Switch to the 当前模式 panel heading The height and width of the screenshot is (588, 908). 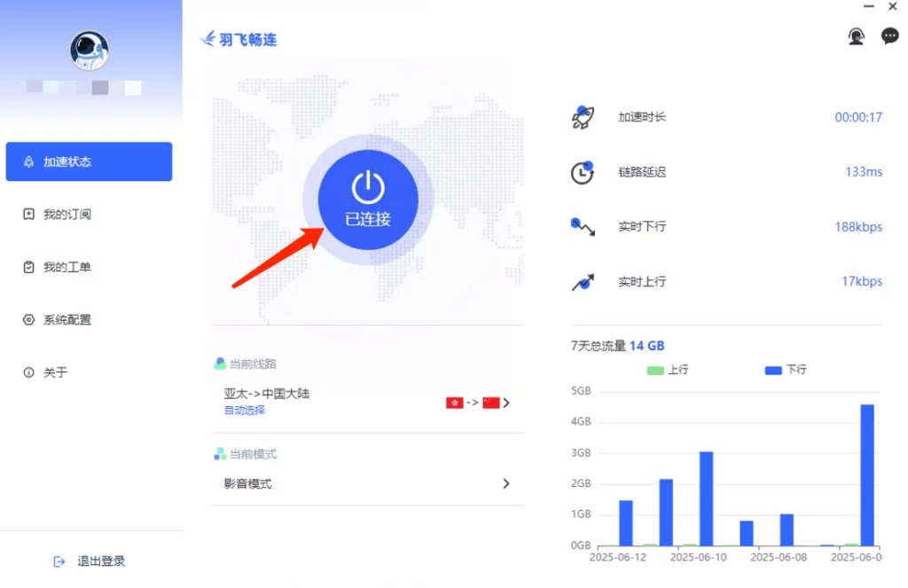pos(254,454)
